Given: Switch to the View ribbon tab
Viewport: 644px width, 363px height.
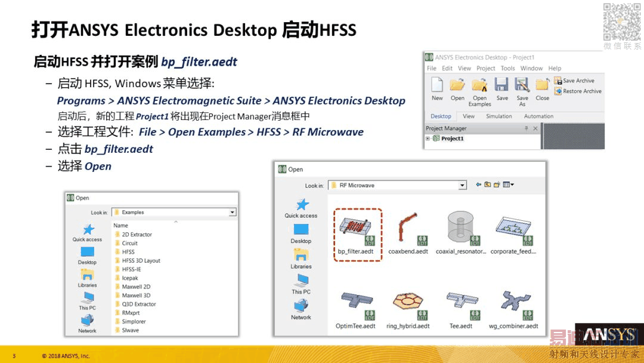Looking at the screenshot, I should 469,116.
